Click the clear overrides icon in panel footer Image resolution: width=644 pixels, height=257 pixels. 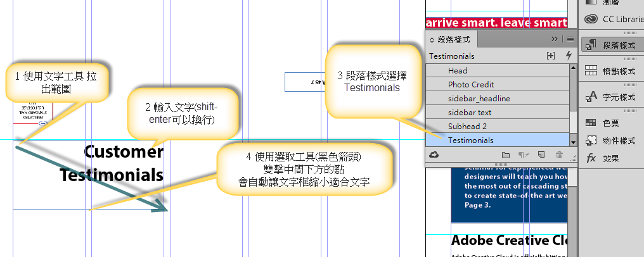coord(523,155)
